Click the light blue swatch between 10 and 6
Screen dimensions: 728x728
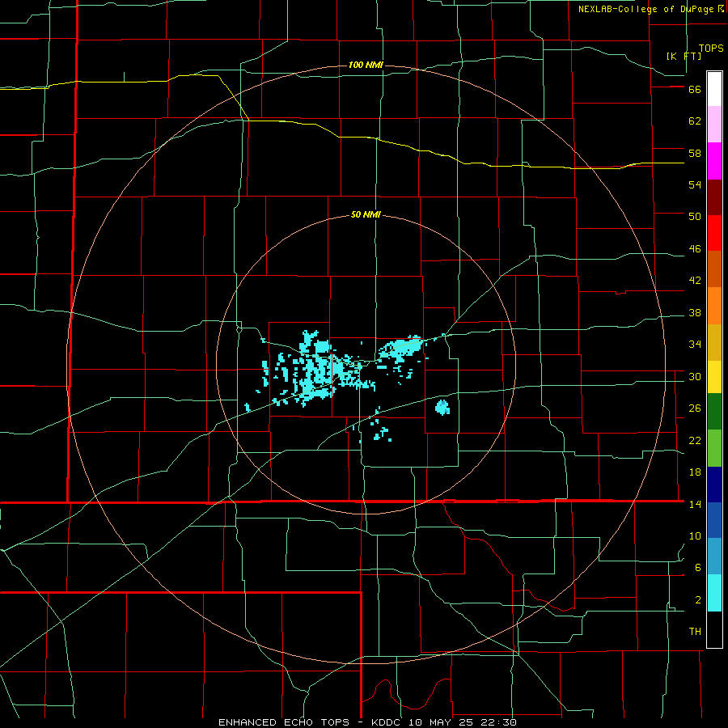(x=714, y=557)
